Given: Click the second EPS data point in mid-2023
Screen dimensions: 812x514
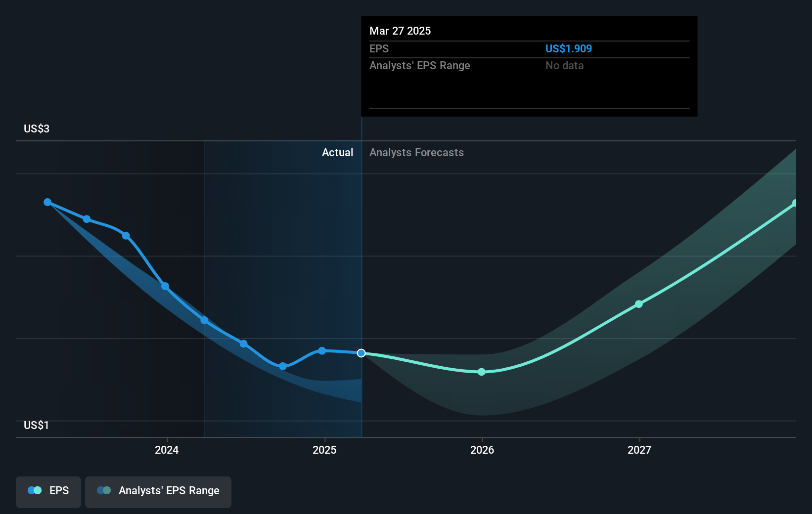Looking at the screenshot, I should pos(87,219).
